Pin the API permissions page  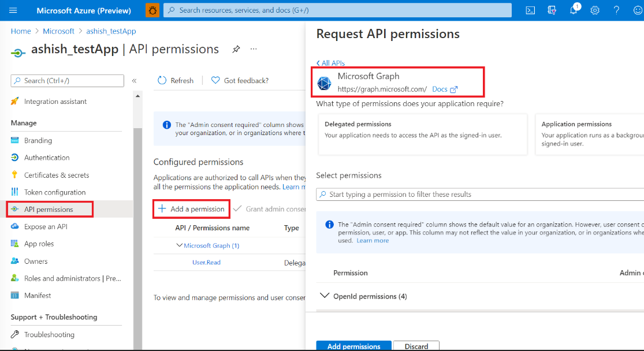click(x=236, y=49)
